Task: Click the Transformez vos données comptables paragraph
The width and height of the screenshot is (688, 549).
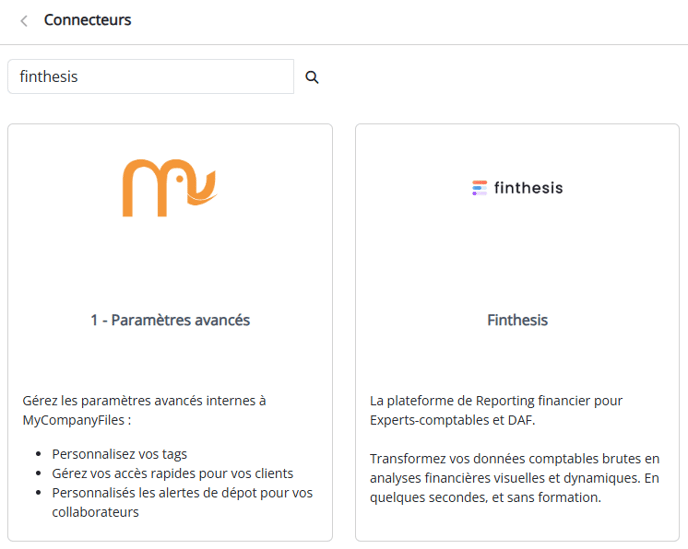Action: [x=514, y=478]
